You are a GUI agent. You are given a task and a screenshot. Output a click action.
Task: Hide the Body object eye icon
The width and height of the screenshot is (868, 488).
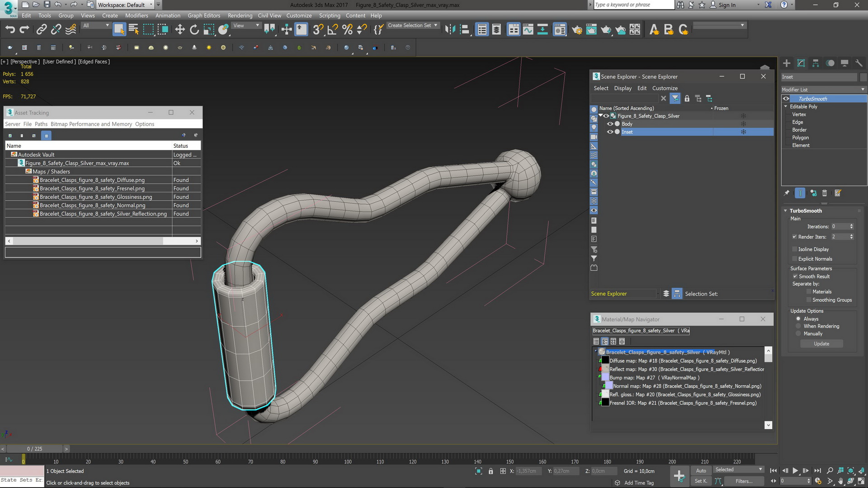pos(610,124)
